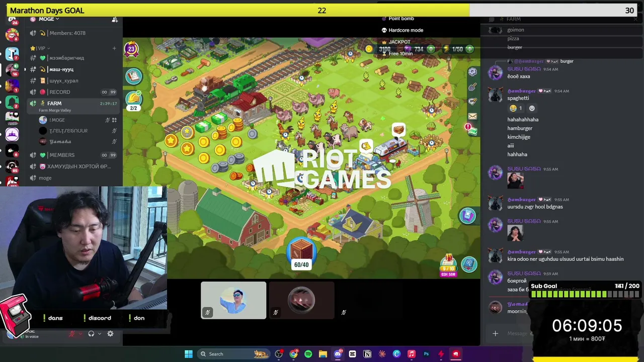
Task: Click the Farm Merge Valley activity text
Action: (55, 111)
